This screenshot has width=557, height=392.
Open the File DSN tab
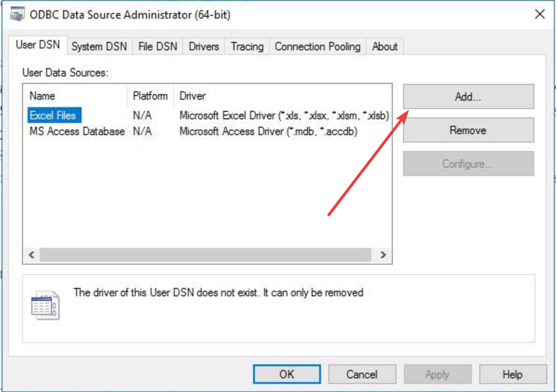[158, 47]
